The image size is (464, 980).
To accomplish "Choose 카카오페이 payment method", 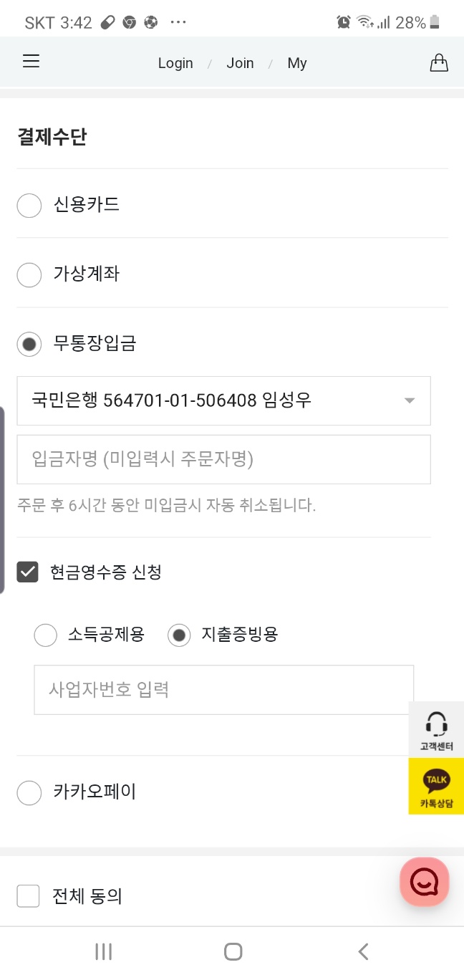I will click(29, 792).
